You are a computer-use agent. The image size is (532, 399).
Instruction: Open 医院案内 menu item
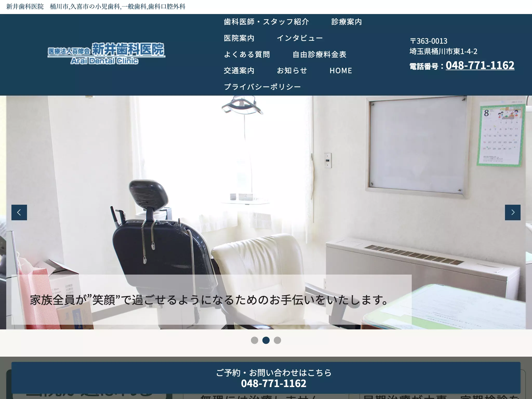tap(239, 38)
